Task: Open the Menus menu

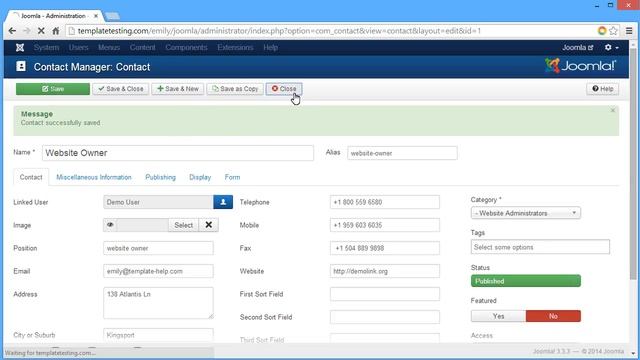Action: pyautogui.click(x=109, y=48)
